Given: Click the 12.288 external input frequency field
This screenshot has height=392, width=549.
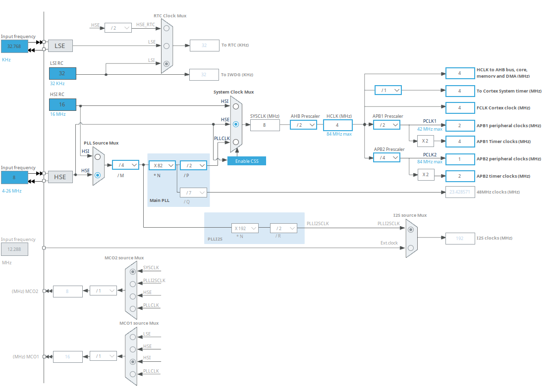Looking at the screenshot, I should coord(14,249).
